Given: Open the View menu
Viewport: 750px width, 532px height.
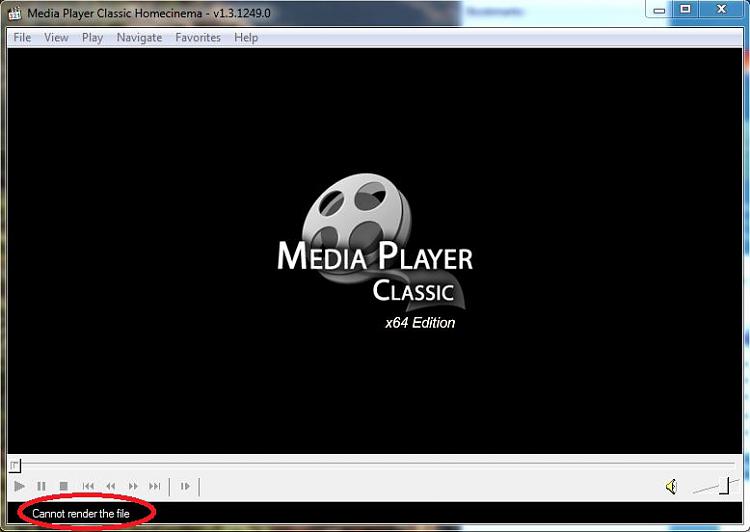Looking at the screenshot, I should tap(56, 37).
